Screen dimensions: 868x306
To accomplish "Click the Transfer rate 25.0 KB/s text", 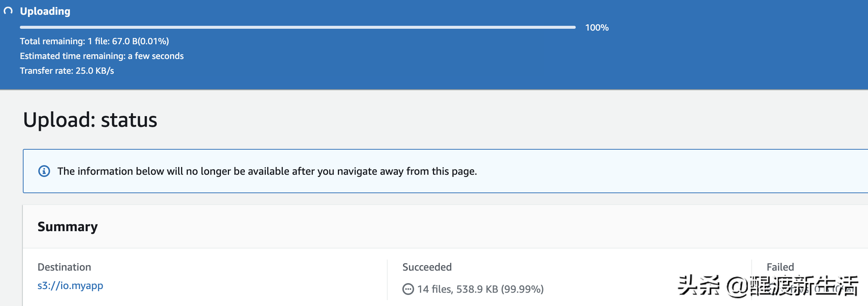I will click(x=67, y=71).
